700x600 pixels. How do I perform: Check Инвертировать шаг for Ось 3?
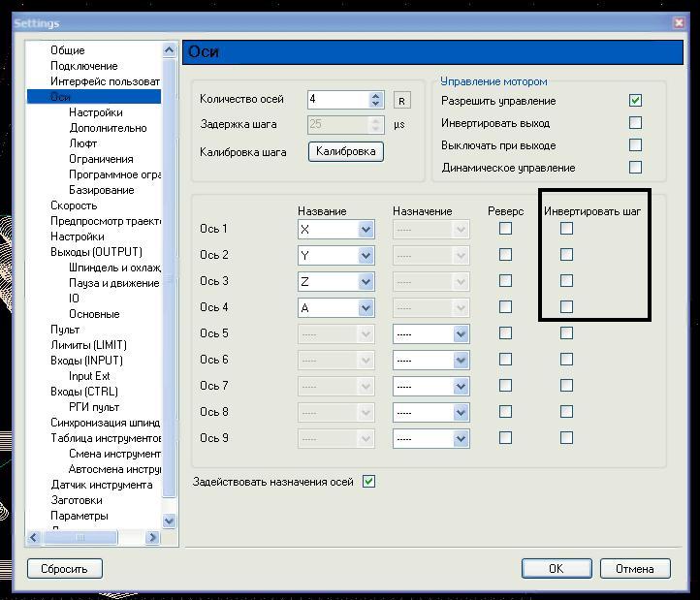point(566,281)
